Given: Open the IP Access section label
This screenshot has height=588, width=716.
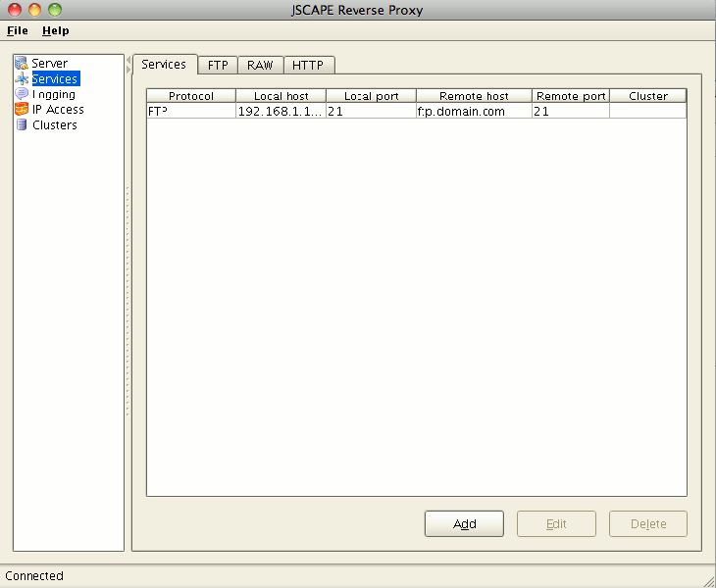Looking at the screenshot, I should tap(58, 110).
